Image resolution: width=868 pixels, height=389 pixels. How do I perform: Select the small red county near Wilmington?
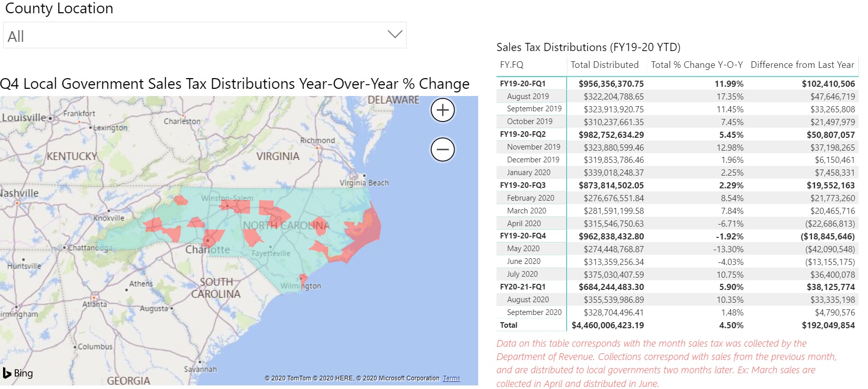click(x=303, y=279)
